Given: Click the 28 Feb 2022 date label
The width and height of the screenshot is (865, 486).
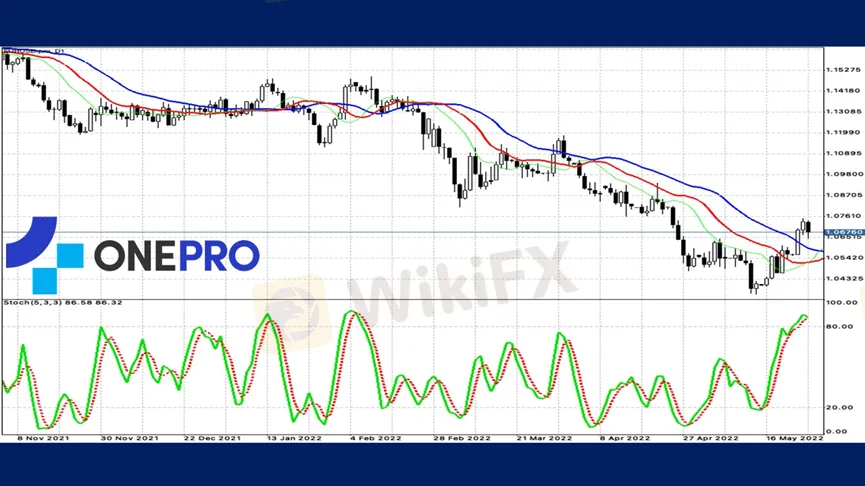Looking at the screenshot, I should tap(455, 438).
